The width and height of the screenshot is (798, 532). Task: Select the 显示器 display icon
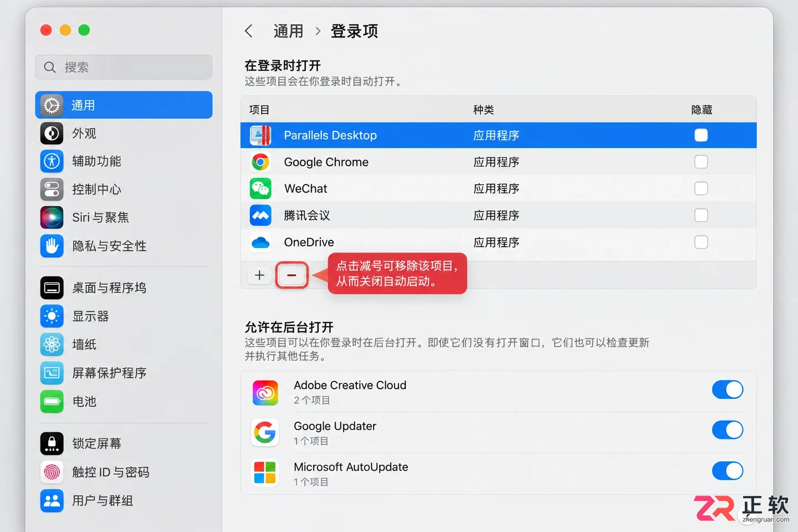(x=52, y=316)
